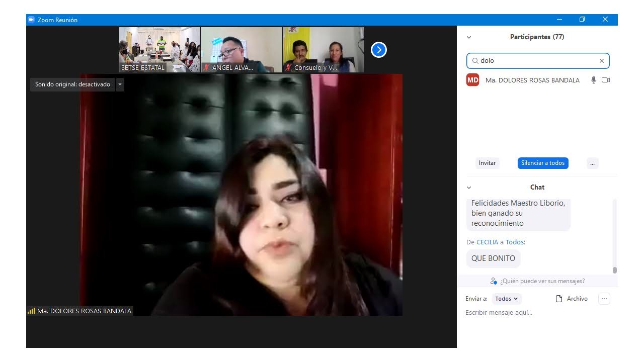Select the SETSE ESTATAL video thumbnail
Image resolution: width=644 pixels, height=362 pixels.
[159, 50]
